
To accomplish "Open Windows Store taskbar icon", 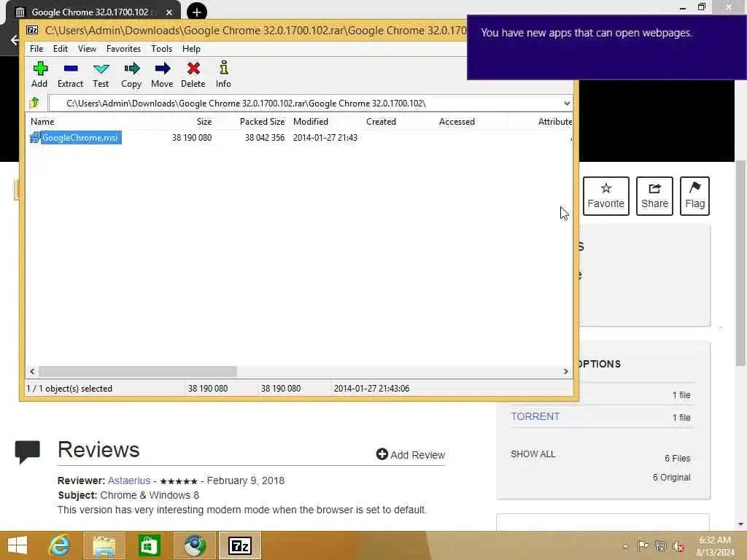I will pos(149,545).
